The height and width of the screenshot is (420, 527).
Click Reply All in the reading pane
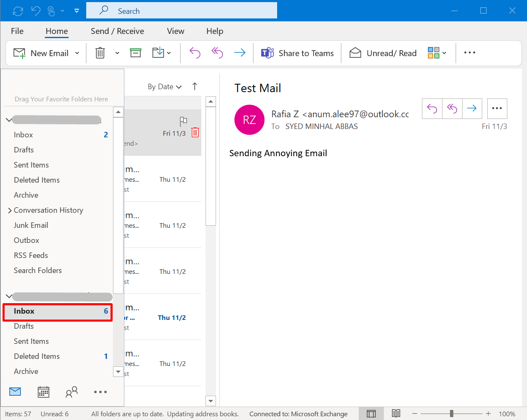pyautogui.click(x=452, y=109)
